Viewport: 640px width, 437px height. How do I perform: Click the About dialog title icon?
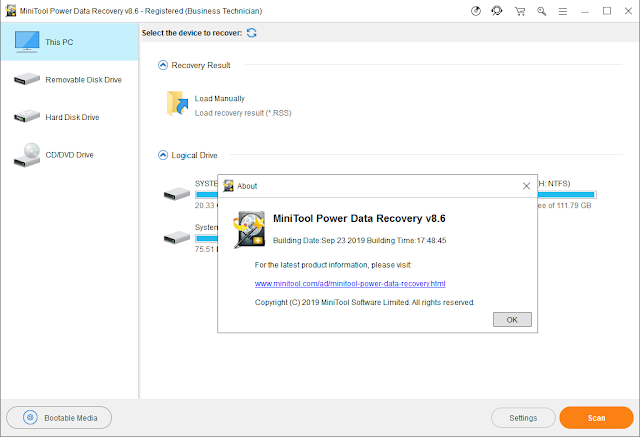pos(229,186)
